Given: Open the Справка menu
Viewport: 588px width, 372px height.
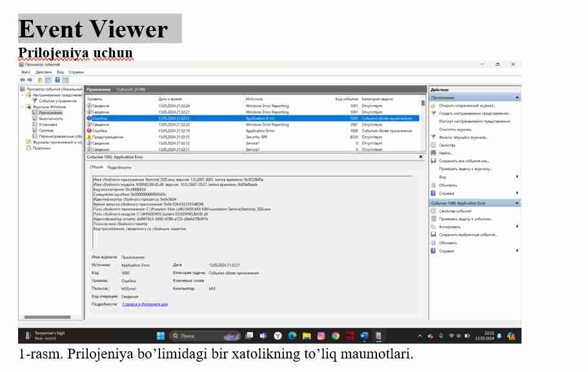Looking at the screenshot, I should [x=77, y=72].
